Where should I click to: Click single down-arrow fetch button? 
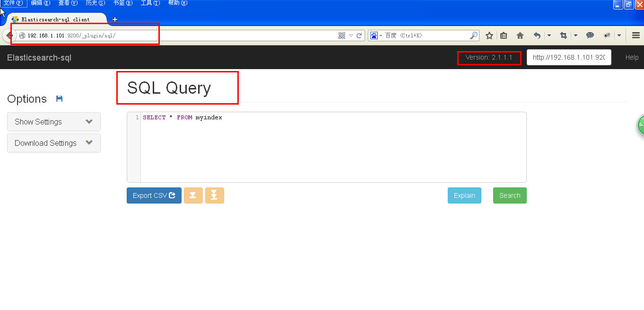click(193, 195)
